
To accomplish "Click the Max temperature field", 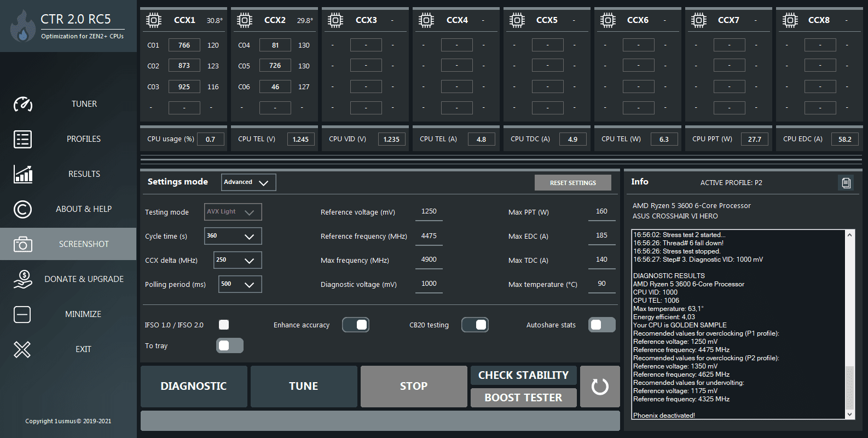I will [x=602, y=284].
